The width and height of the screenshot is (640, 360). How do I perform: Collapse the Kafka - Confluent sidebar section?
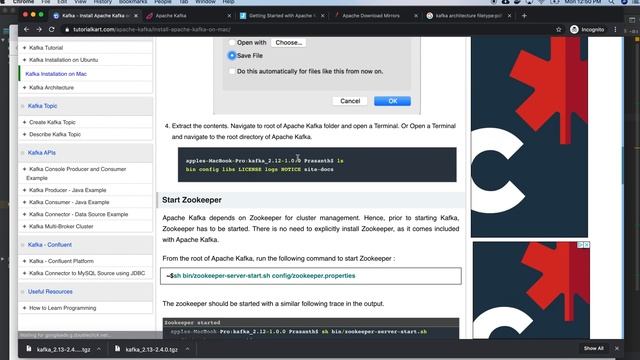[x=23, y=245]
